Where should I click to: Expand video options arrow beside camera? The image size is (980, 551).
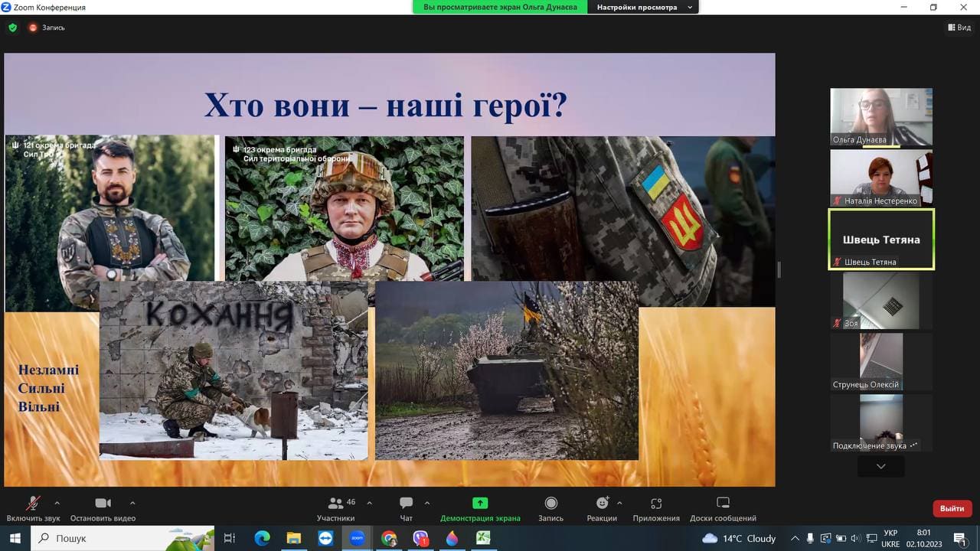[x=132, y=503]
